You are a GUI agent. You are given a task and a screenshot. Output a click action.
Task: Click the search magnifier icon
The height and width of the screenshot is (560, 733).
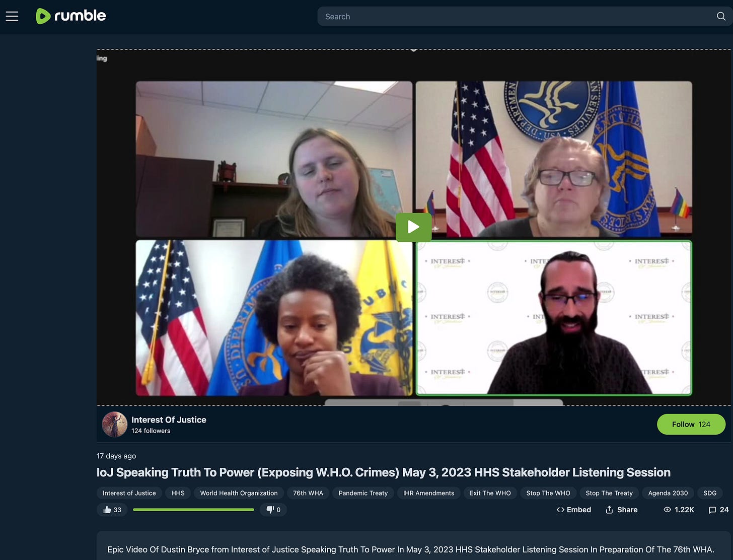pyautogui.click(x=721, y=16)
